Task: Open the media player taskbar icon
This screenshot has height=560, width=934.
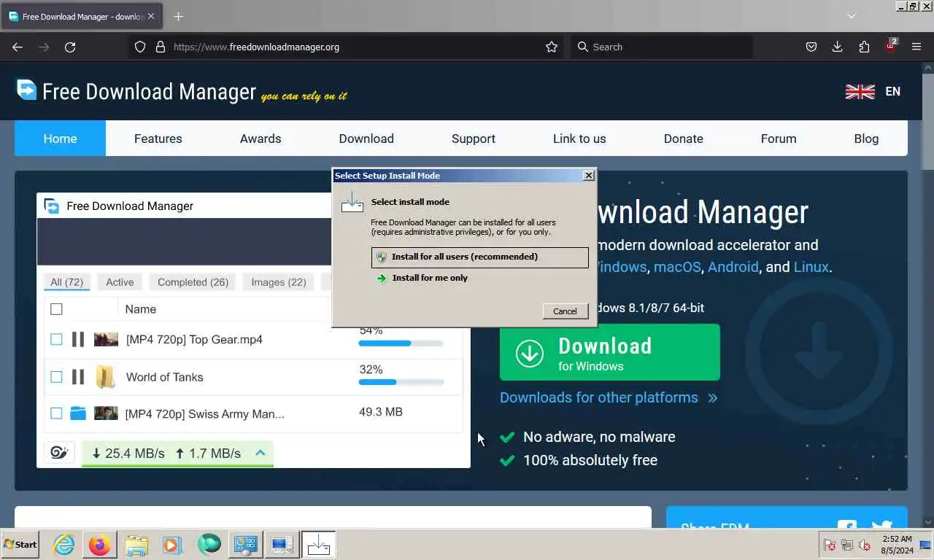Action: 172,545
